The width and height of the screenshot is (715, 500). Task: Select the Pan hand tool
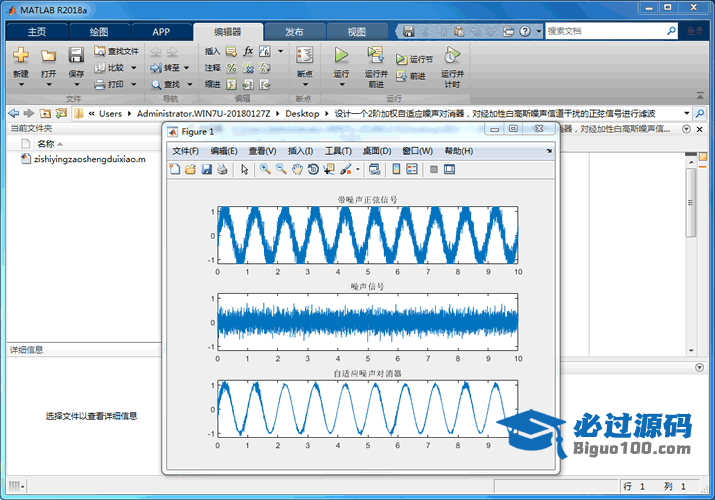coord(297,170)
